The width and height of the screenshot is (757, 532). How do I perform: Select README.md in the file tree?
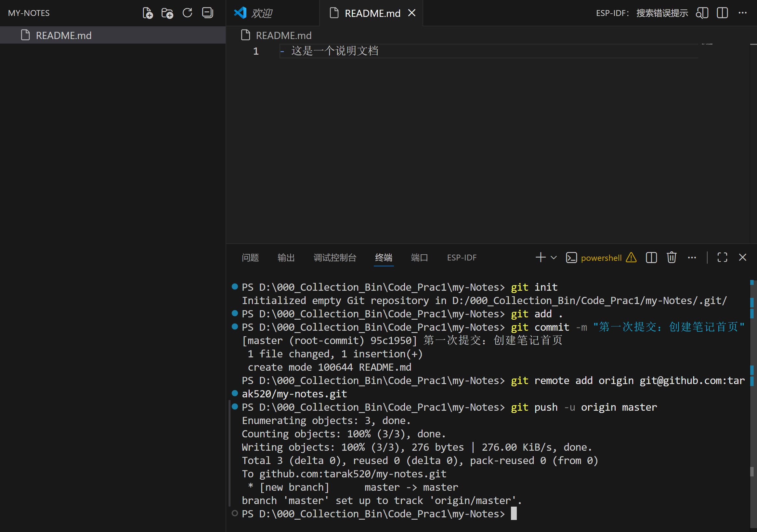pos(63,35)
